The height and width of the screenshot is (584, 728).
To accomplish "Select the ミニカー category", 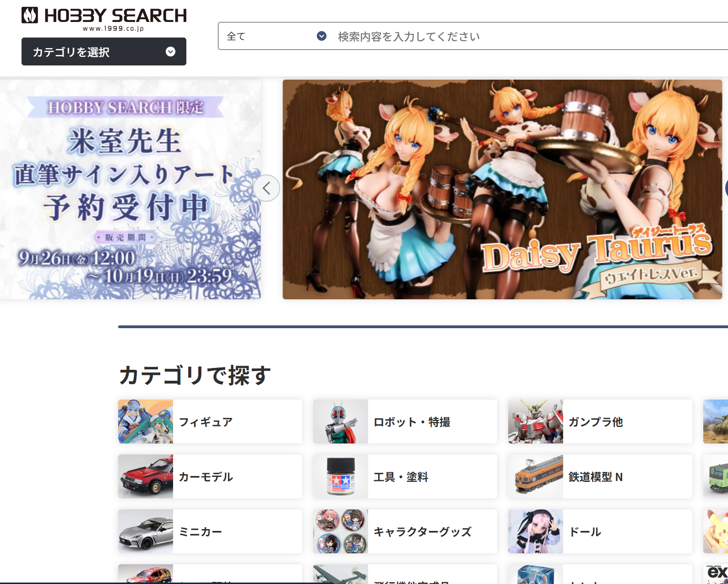I will [x=210, y=531].
